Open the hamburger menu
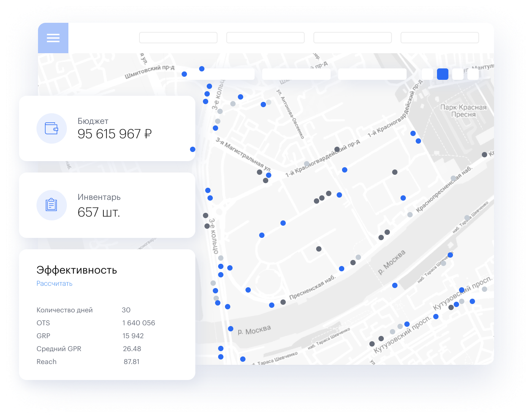 click(53, 38)
